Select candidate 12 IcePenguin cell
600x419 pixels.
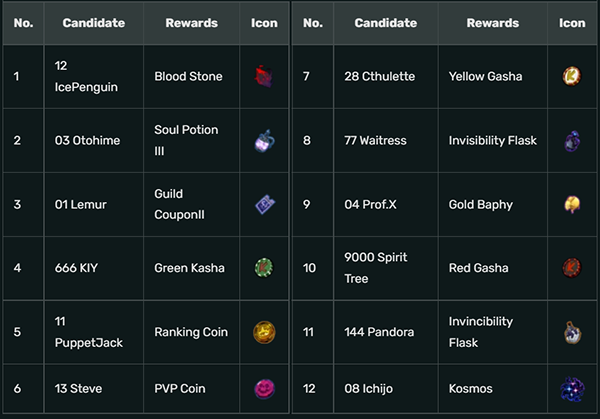94,77
